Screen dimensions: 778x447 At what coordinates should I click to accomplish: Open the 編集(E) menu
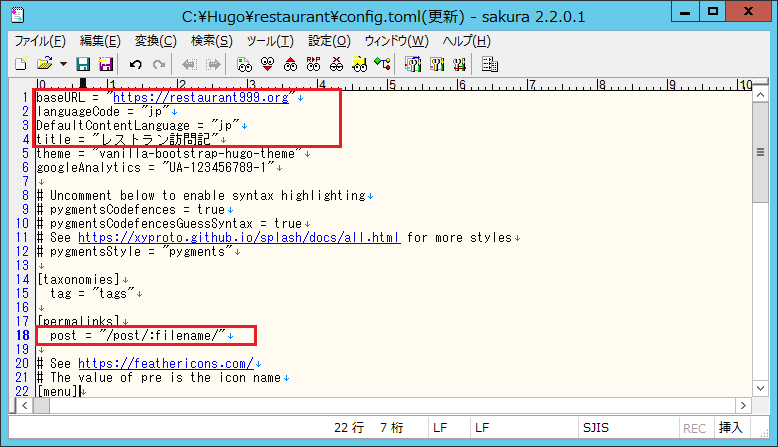[100, 41]
